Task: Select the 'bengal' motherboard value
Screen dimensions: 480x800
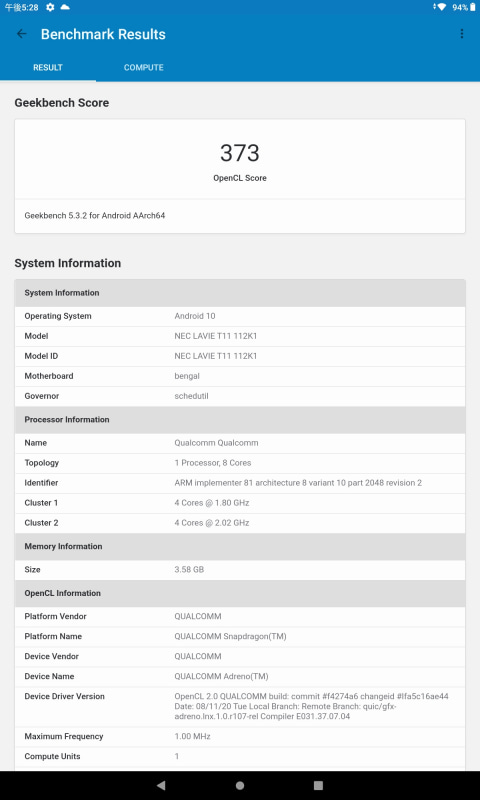Action: point(187,376)
